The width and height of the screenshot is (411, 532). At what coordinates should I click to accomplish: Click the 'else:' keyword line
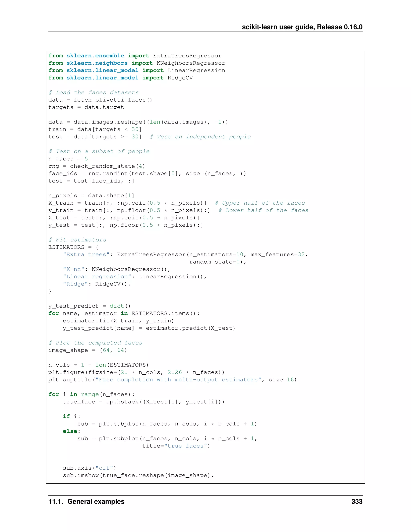point(72,431)
